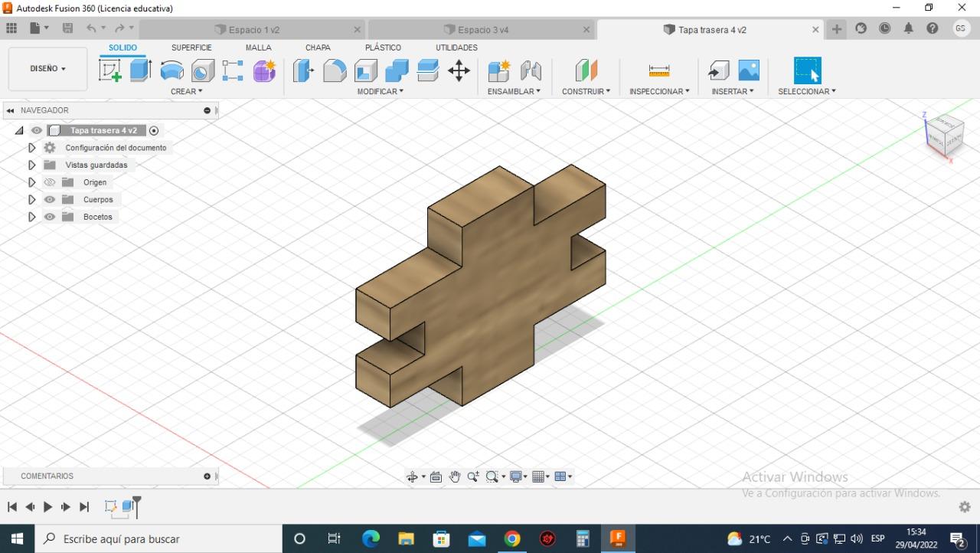Toggle the activate component radio button
Image resolution: width=980 pixels, height=553 pixels.
click(154, 131)
